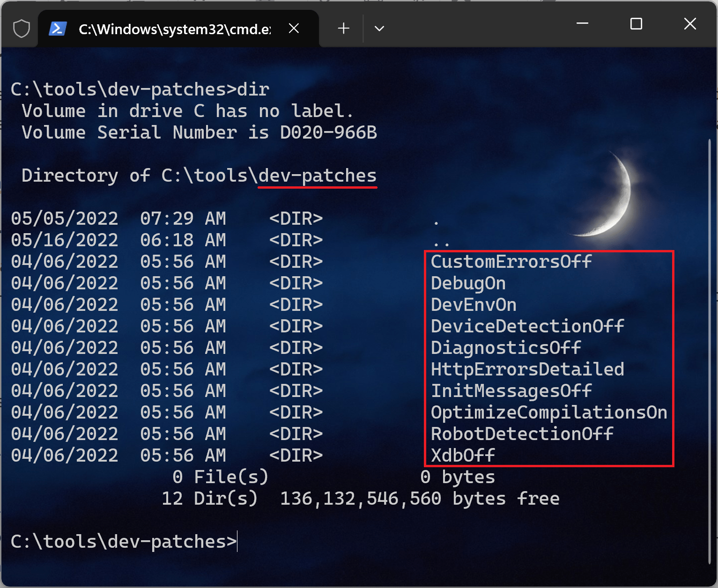The height and width of the screenshot is (588, 718).
Task: Click the HttpErrorsDetailed directory name
Action: (527, 369)
